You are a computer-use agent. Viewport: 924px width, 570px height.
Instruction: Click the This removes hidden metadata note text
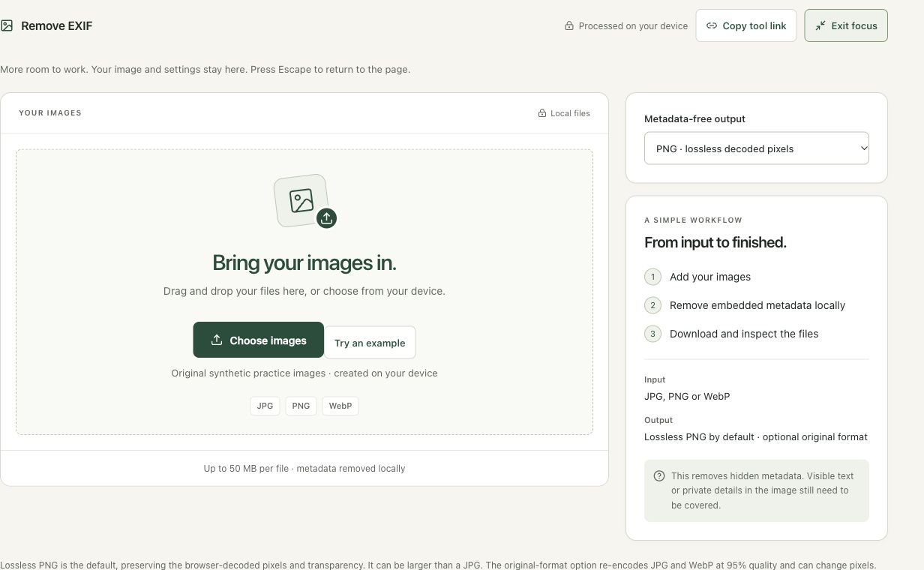point(762,490)
